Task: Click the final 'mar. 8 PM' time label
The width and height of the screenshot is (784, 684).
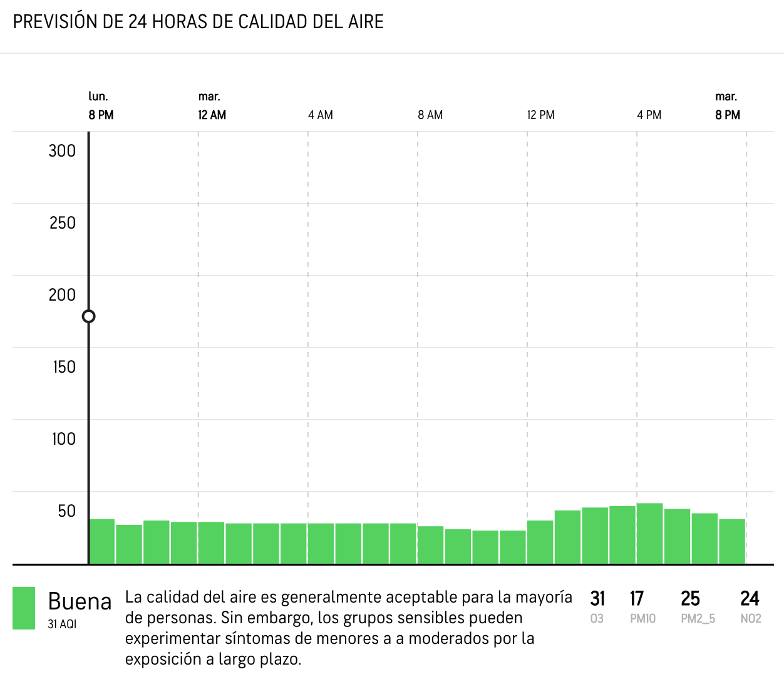Action: pyautogui.click(x=728, y=106)
